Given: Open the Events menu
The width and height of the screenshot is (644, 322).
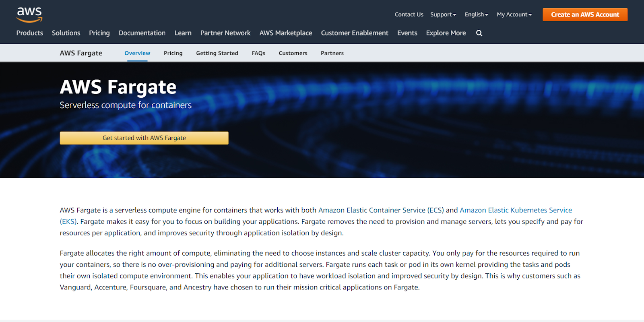Looking at the screenshot, I should click(407, 33).
